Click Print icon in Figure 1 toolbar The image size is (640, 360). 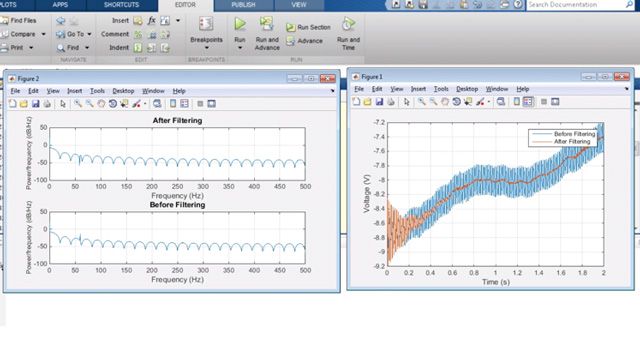391,102
